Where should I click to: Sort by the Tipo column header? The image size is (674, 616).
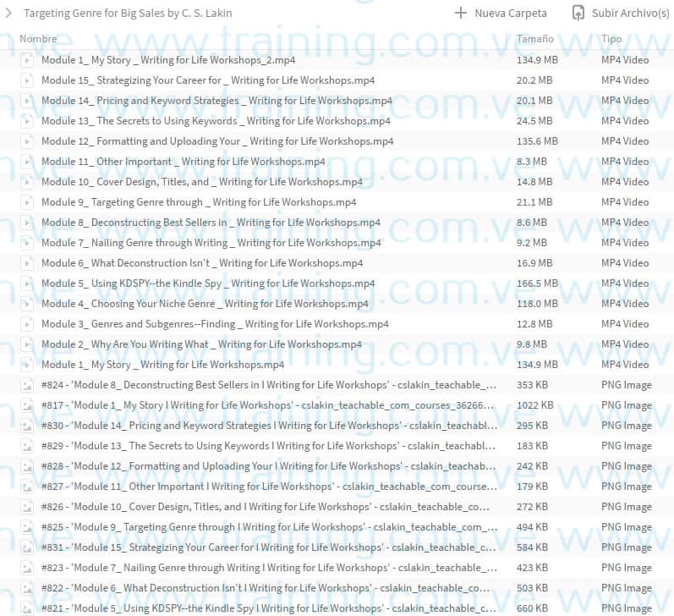[611, 39]
